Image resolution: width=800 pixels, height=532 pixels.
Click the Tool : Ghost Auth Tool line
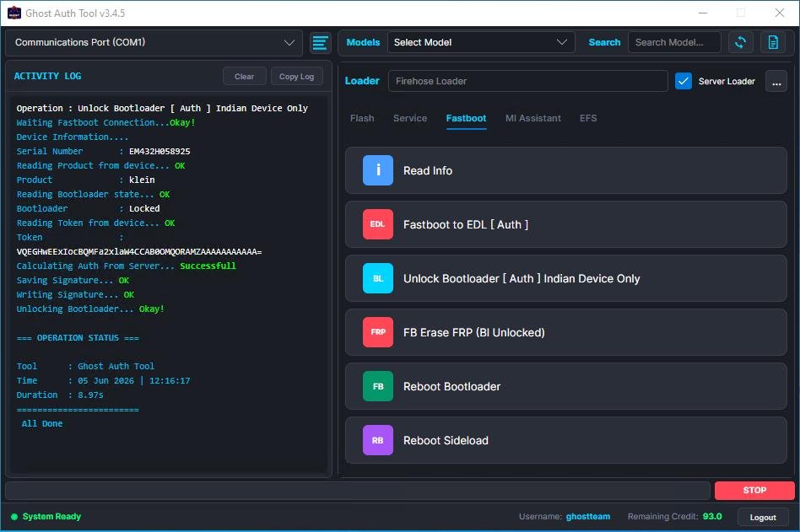[x=85, y=367]
